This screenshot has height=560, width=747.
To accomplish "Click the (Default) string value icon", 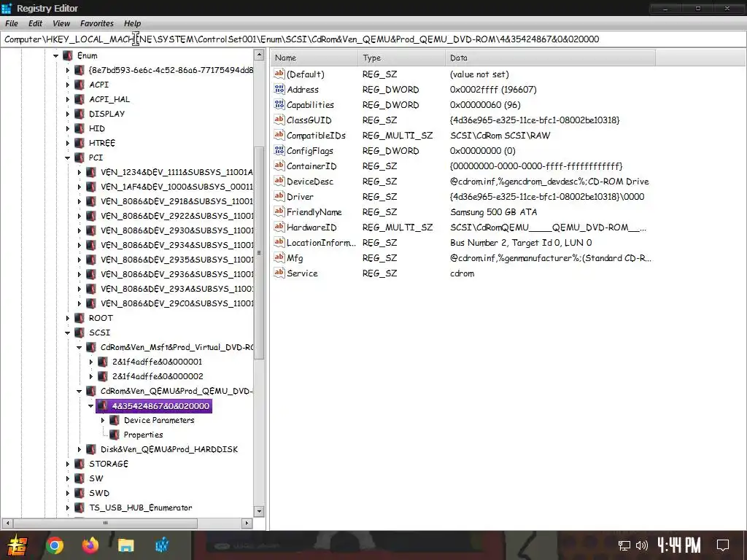I will coord(279,74).
